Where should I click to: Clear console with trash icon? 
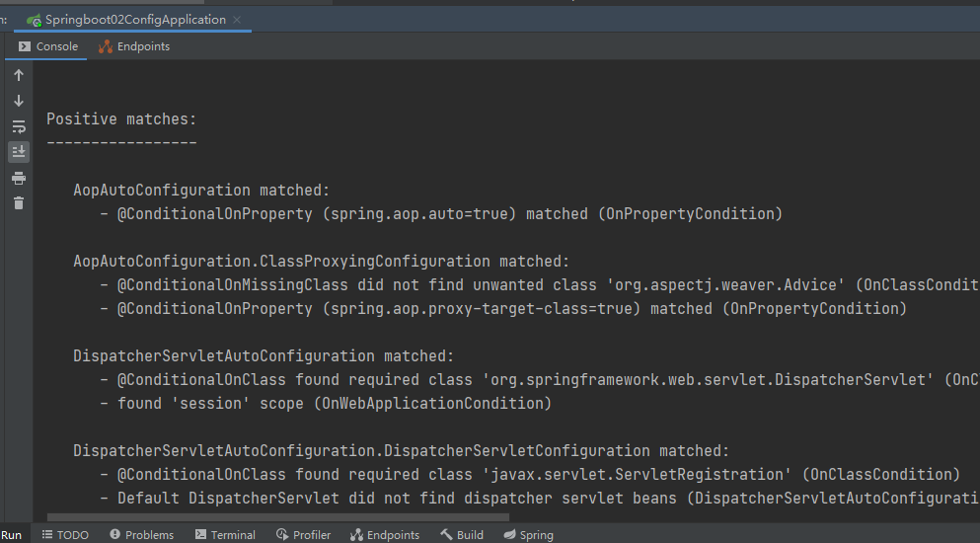point(19,202)
